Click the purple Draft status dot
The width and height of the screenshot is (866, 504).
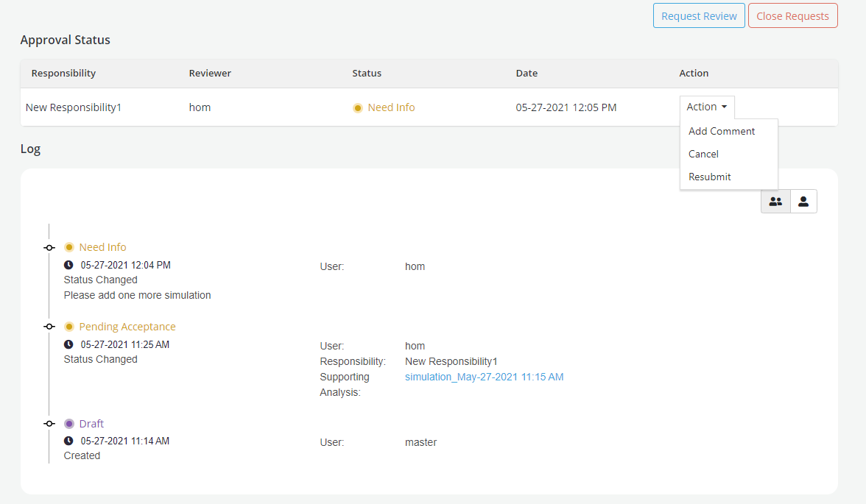point(69,424)
